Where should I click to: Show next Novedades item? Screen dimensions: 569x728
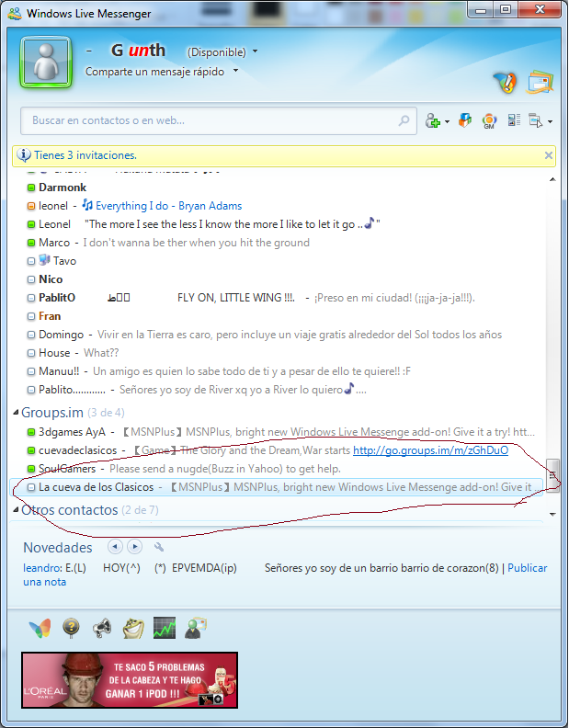point(135,547)
